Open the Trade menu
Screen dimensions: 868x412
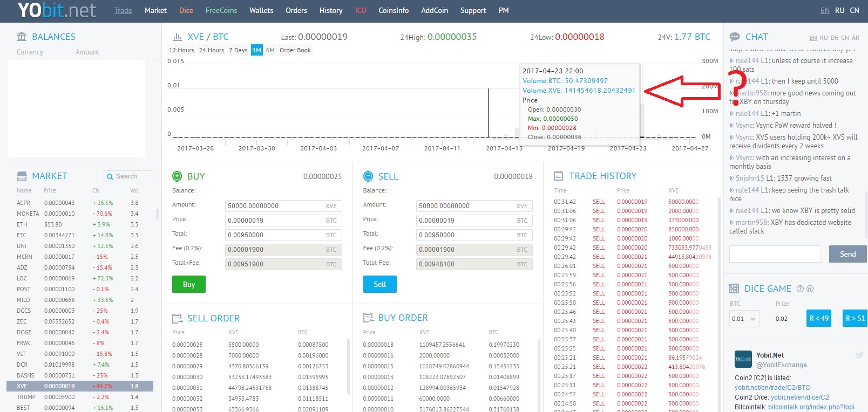click(x=123, y=10)
